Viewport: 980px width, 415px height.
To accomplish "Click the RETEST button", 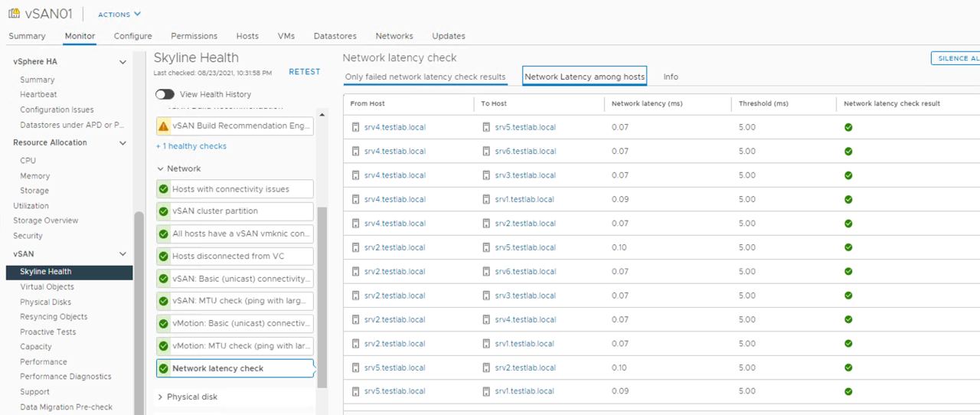I will pos(305,72).
